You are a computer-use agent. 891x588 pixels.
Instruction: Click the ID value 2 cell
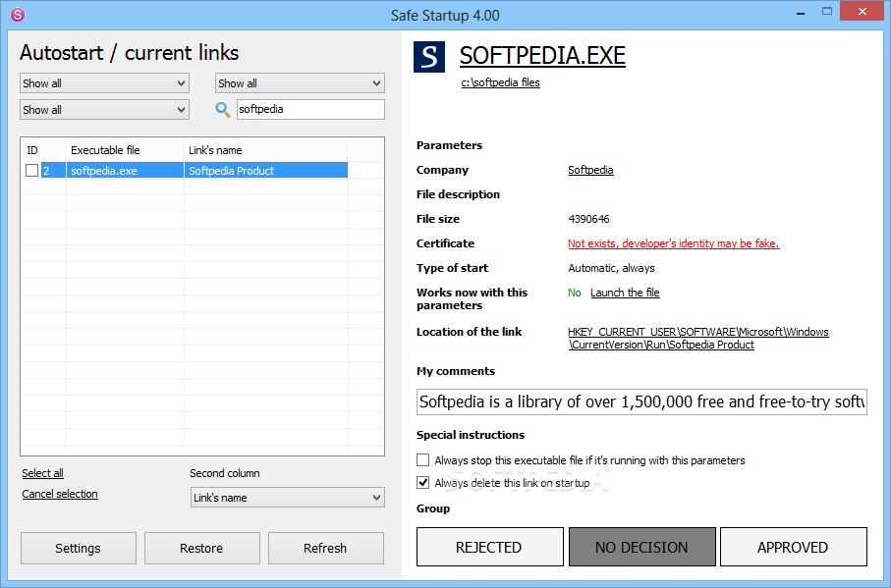[53, 170]
